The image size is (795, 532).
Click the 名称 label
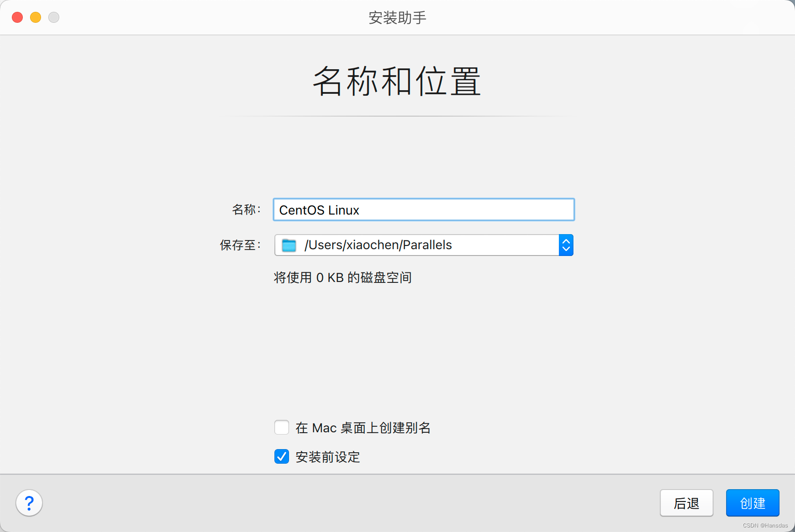pos(247,210)
